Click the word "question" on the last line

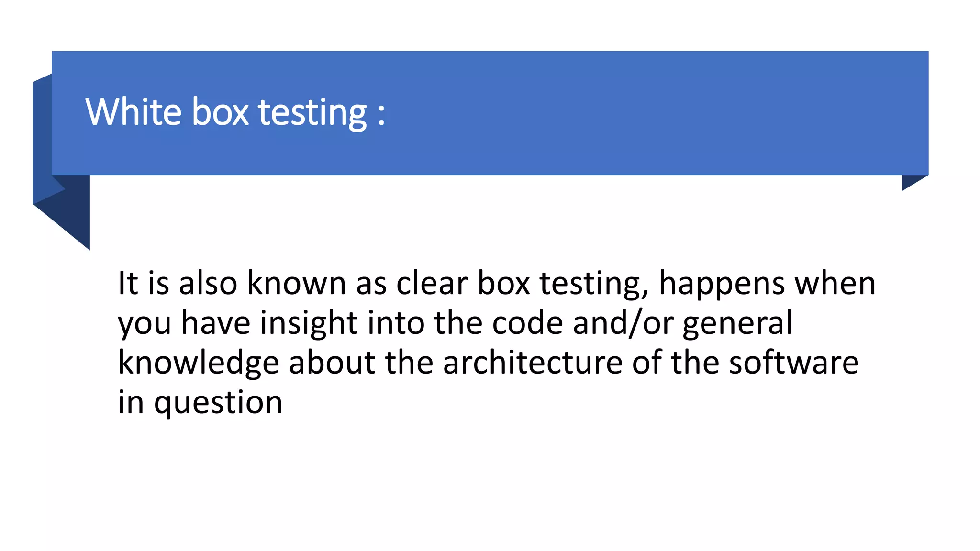coord(218,403)
